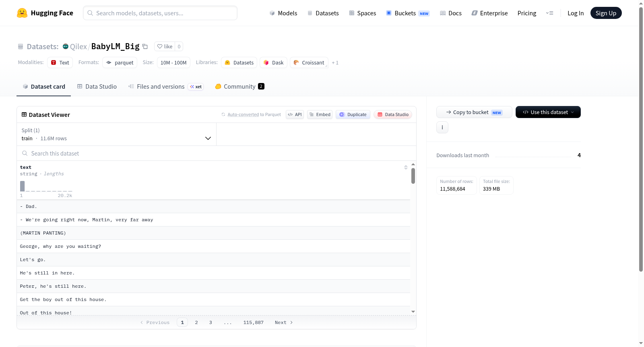
Task: Select the parquet format tag
Action: pyautogui.click(x=120, y=62)
